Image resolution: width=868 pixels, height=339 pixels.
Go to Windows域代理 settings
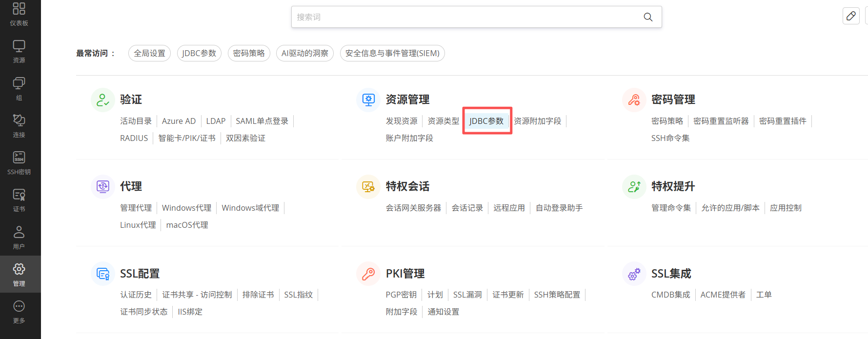(250, 208)
